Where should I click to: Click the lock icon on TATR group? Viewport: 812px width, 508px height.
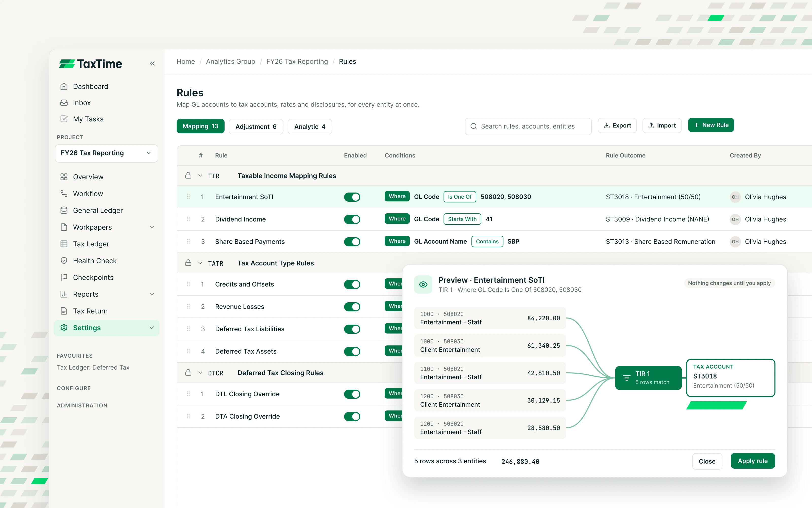(188, 263)
